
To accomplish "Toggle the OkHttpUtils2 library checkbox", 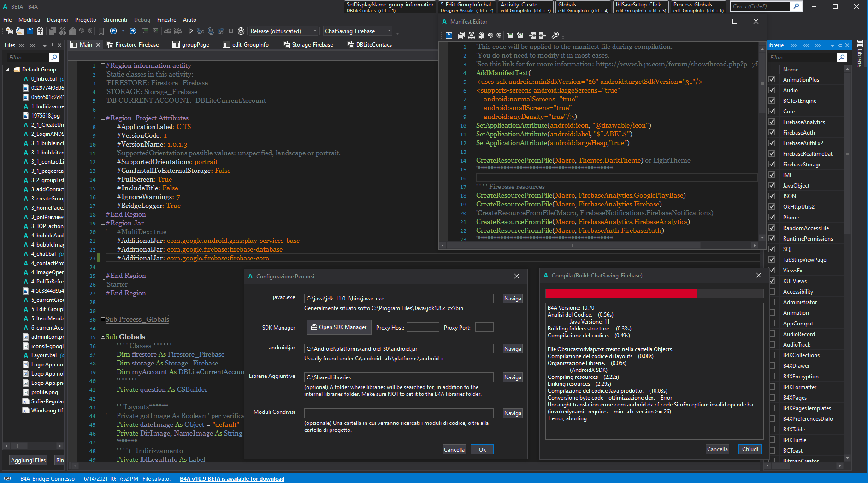I will pos(772,207).
